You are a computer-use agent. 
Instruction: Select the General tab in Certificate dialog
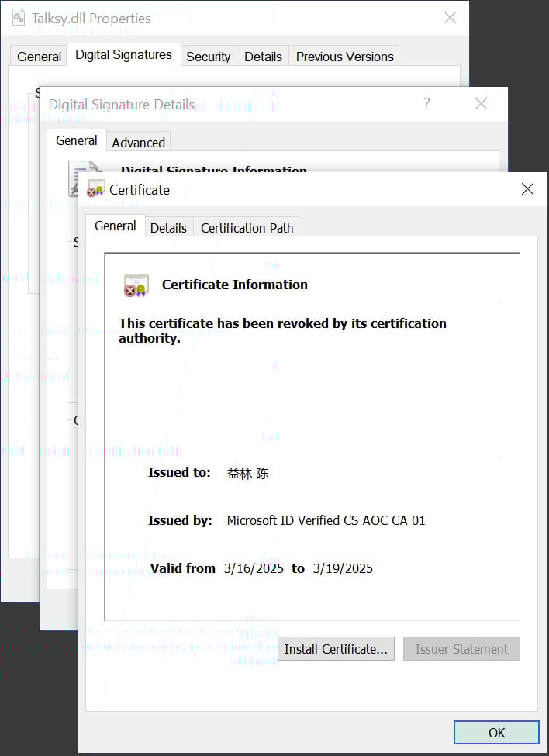[x=116, y=226]
